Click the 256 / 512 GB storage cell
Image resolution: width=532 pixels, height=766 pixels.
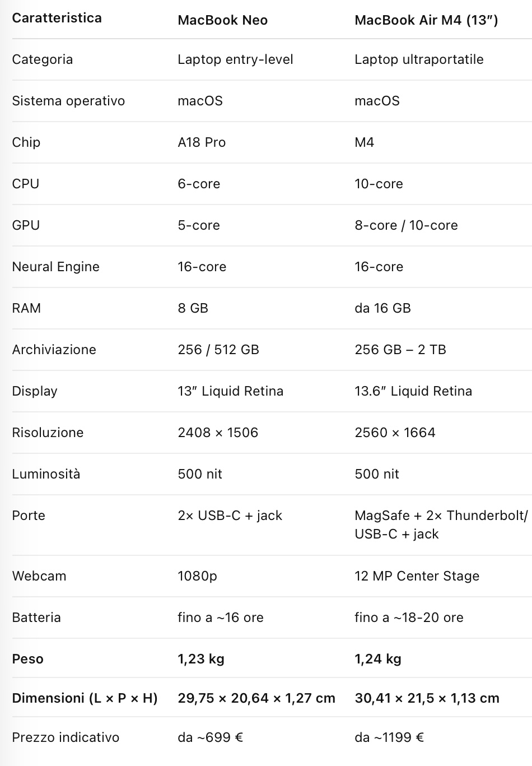[218, 350]
